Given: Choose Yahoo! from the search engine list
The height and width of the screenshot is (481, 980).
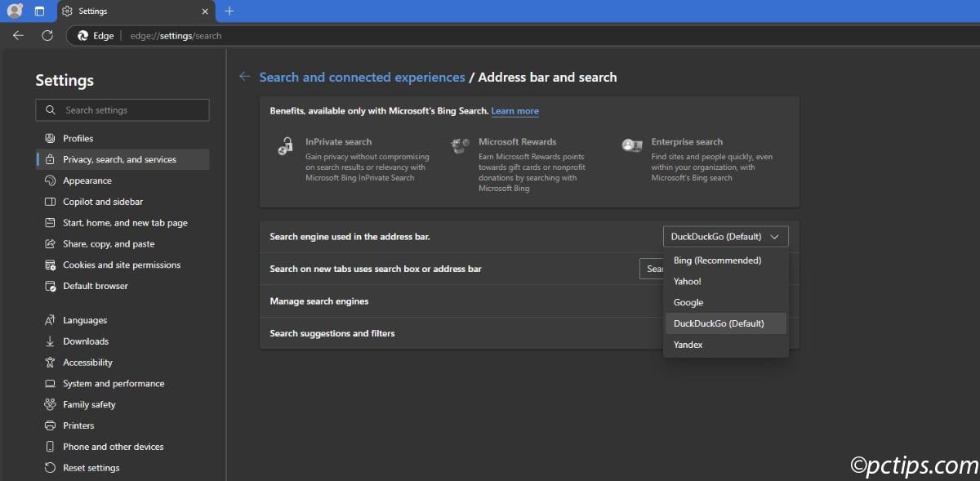Looking at the screenshot, I should point(726,281).
